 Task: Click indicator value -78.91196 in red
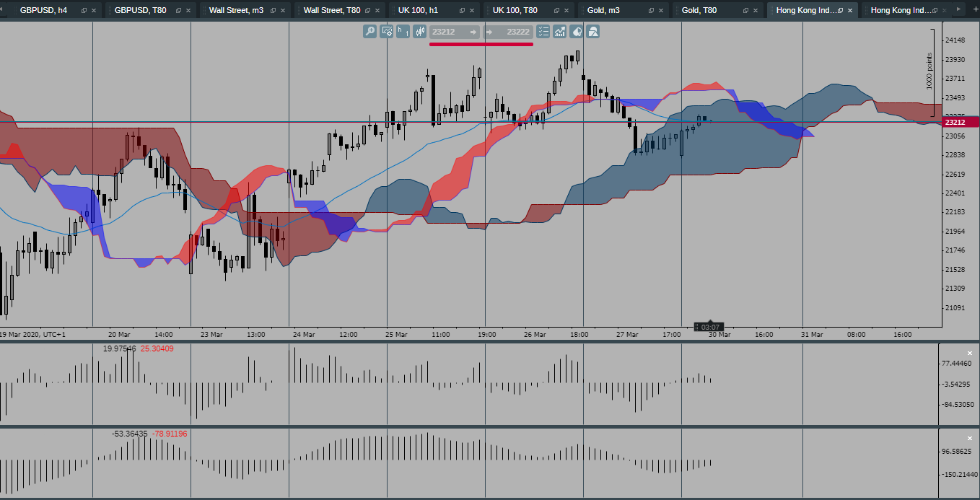coord(170,434)
